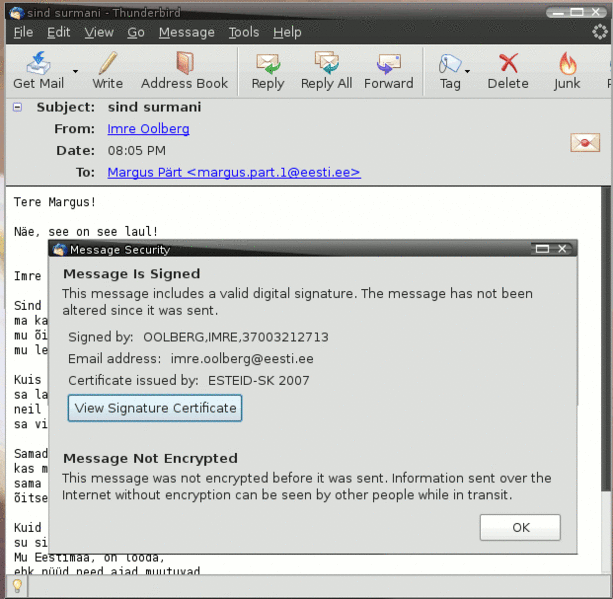
Task: Click the date value 08:05 PM
Action: (x=136, y=151)
